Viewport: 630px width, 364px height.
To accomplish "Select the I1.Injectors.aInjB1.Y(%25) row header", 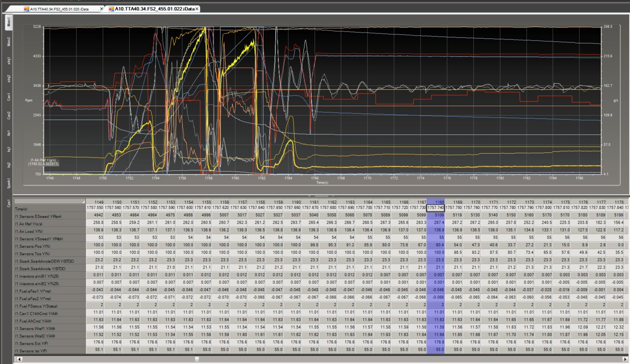I will coord(51,276).
